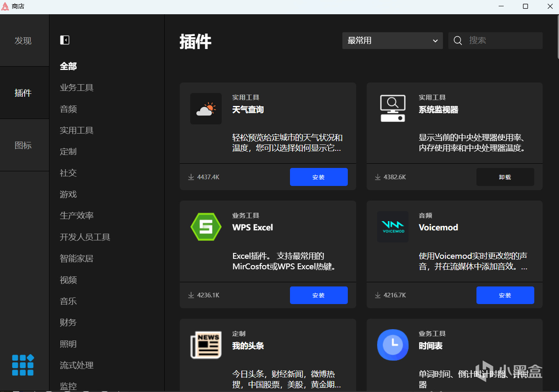This screenshot has width=559, height=392.
Task: Open the WPS Excel plugin icon
Action: (206, 227)
